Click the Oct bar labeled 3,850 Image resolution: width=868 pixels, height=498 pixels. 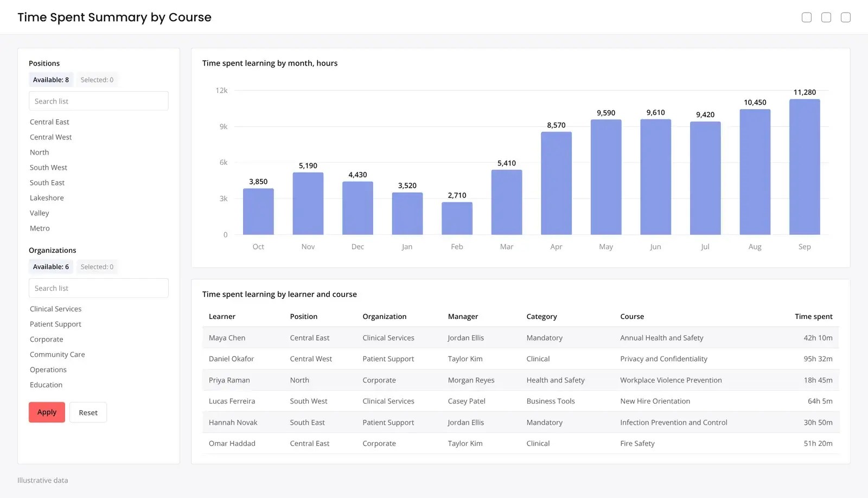(x=258, y=212)
